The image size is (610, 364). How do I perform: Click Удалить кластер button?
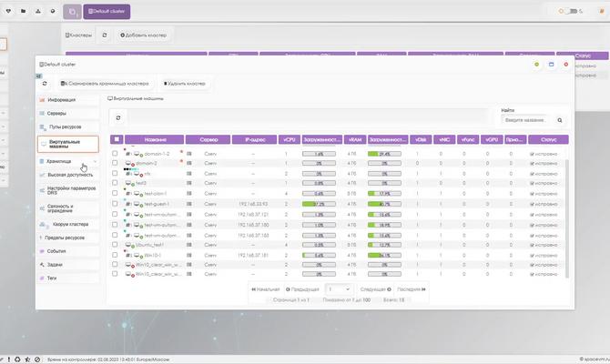click(185, 84)
